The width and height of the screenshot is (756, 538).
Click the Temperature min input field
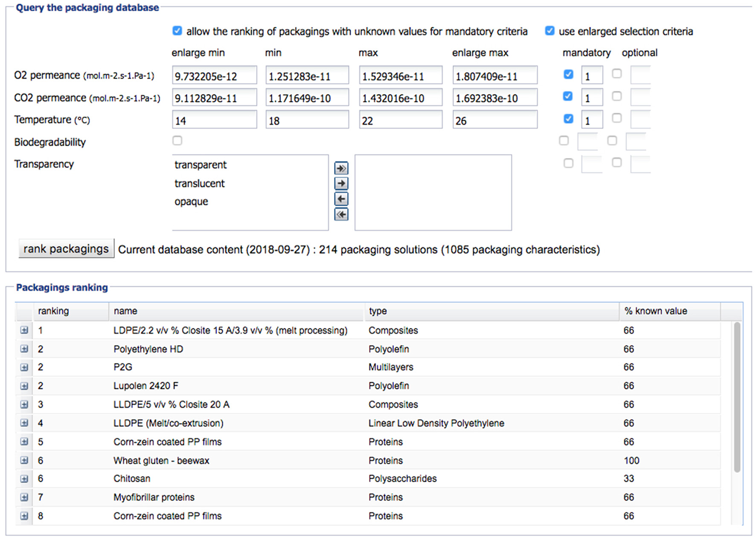click(x=307, y=120)
